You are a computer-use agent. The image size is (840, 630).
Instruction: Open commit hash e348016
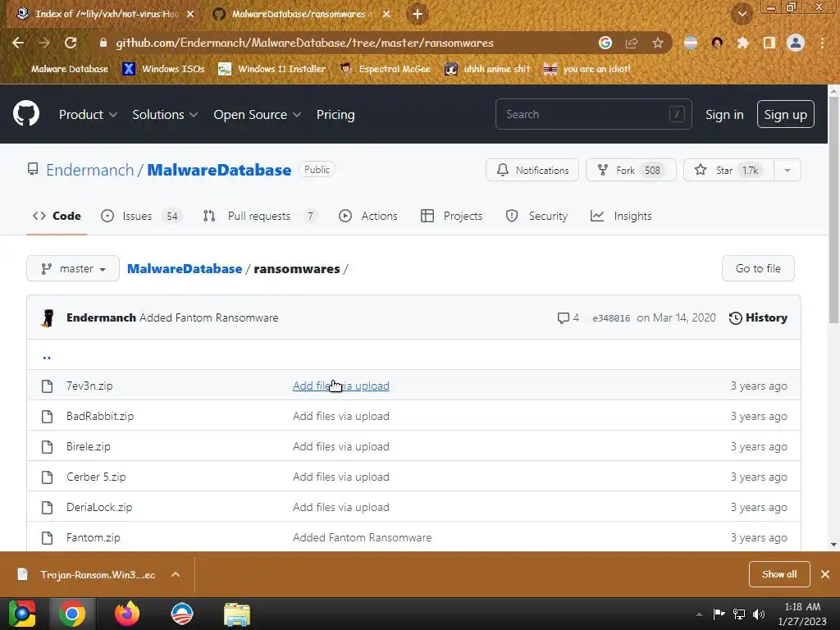611,318
